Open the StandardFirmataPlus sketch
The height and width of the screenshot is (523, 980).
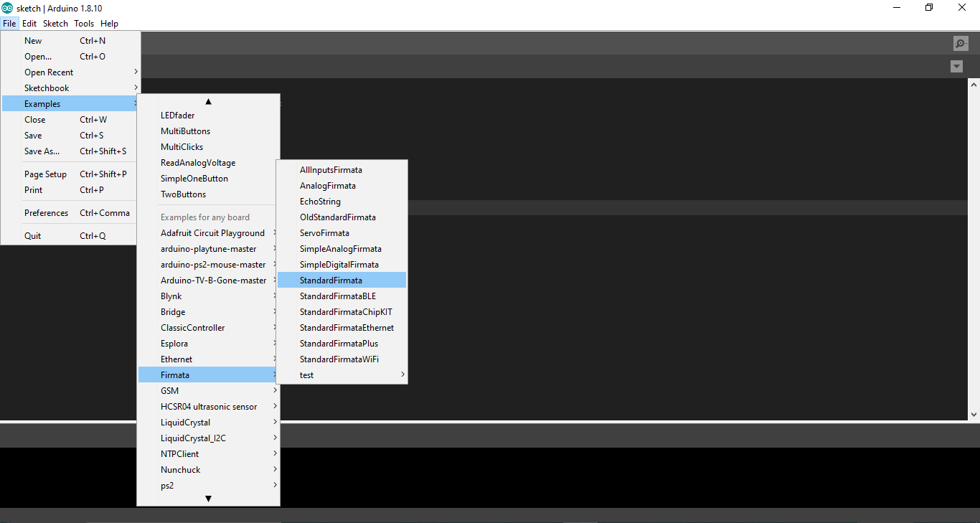tap(341, 344)
